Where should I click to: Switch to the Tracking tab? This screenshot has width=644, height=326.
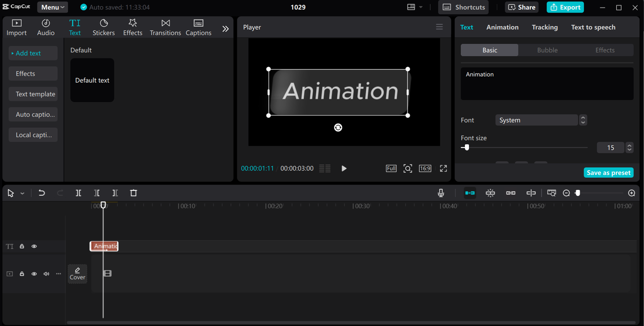pos(545,27)
